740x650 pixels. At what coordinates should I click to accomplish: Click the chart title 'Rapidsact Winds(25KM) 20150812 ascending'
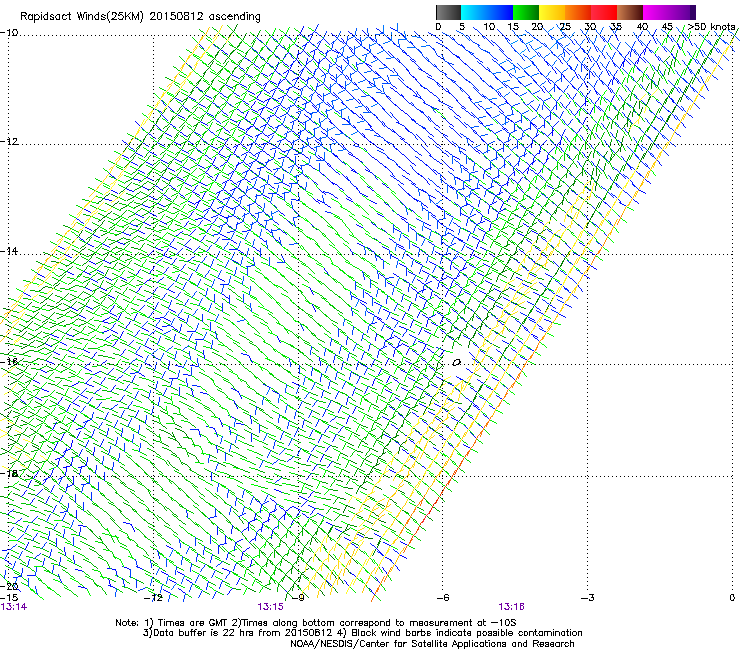click(x=140, y=17)
